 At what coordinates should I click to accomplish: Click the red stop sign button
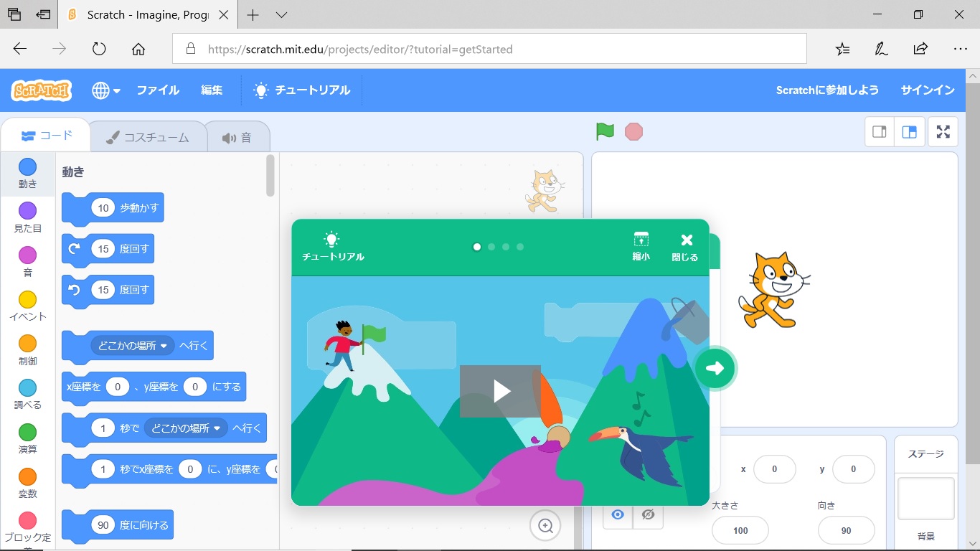click(x=633, y=132)
